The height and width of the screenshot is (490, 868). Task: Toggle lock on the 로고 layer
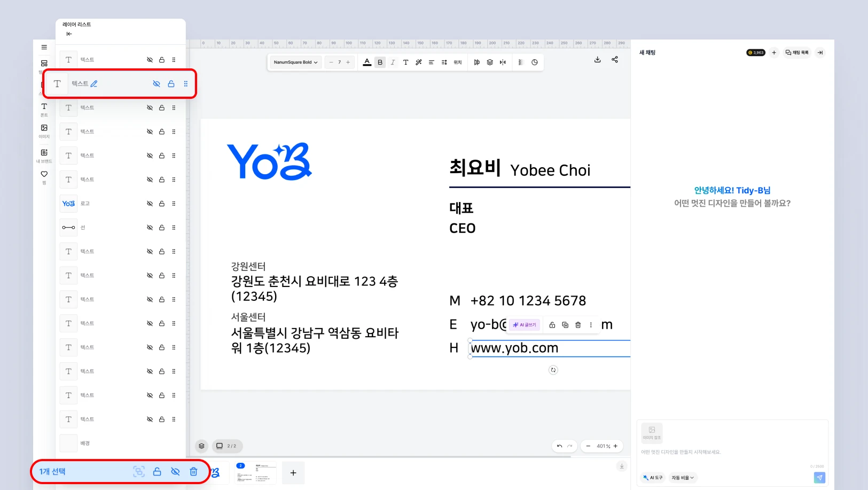162,204
